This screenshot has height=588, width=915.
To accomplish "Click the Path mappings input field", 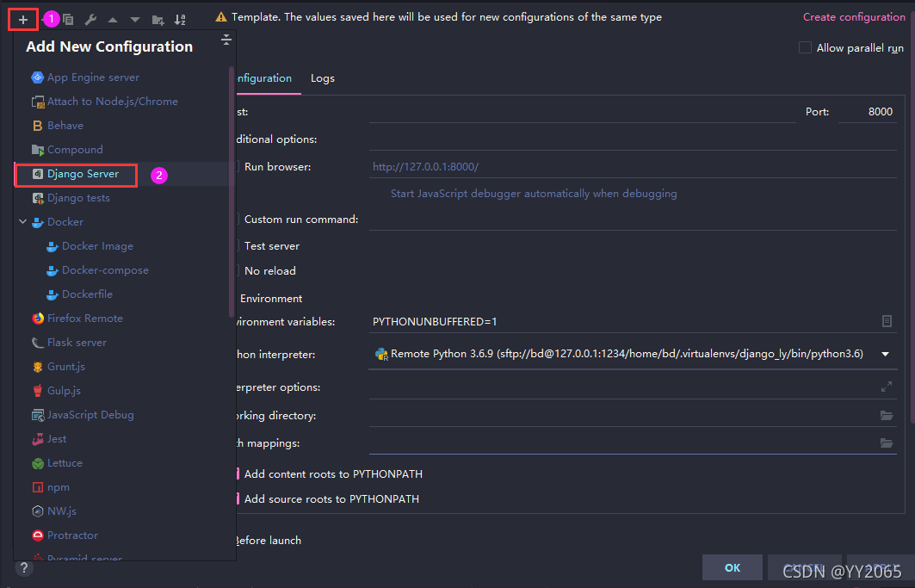I will point(624,443).
